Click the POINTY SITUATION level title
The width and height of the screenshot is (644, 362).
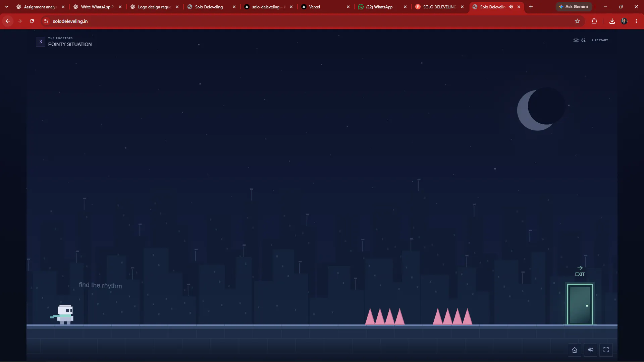70,44
